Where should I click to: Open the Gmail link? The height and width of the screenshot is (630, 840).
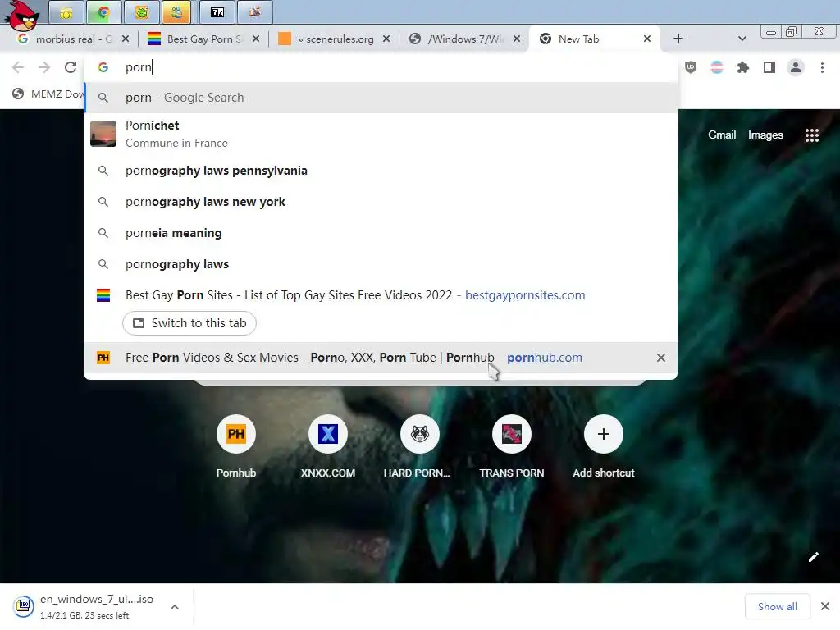722,135
